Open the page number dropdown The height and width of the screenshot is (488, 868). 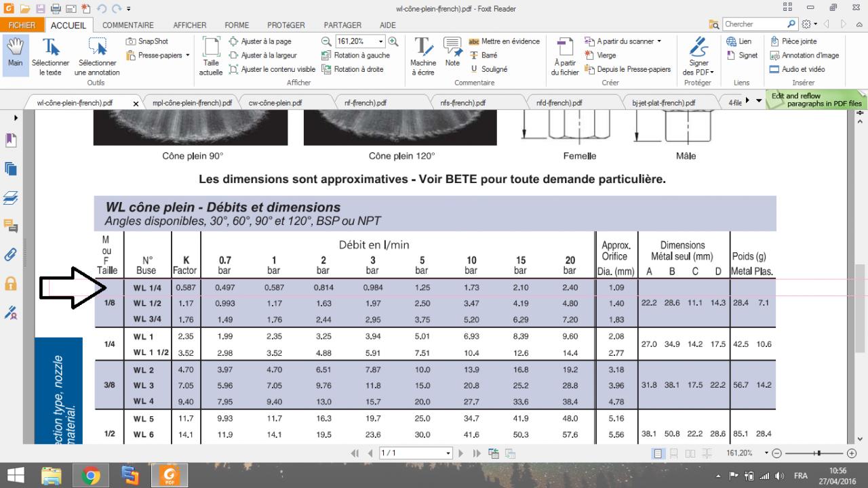point(448,453)
